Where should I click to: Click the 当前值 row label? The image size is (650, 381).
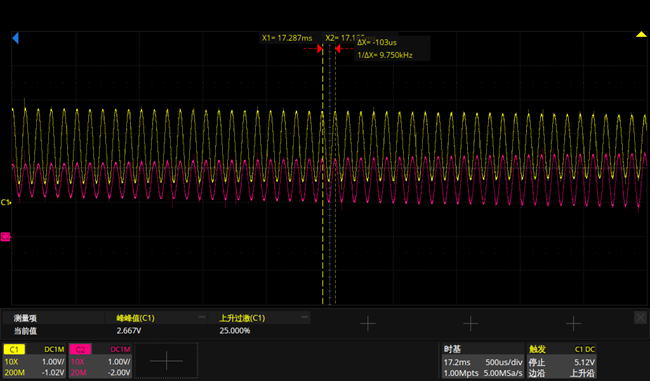click(x=25, y=331)
